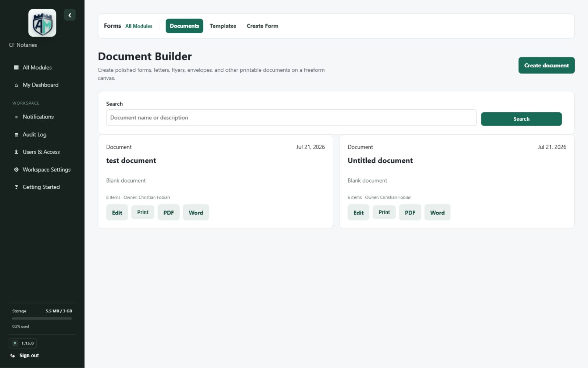Export Untitled document as PDF
This screenshot has height=368, width=588.
point(410,212)
